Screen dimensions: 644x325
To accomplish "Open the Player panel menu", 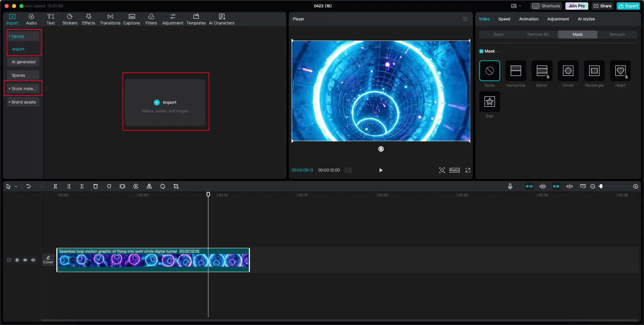I will pos(465,19).
